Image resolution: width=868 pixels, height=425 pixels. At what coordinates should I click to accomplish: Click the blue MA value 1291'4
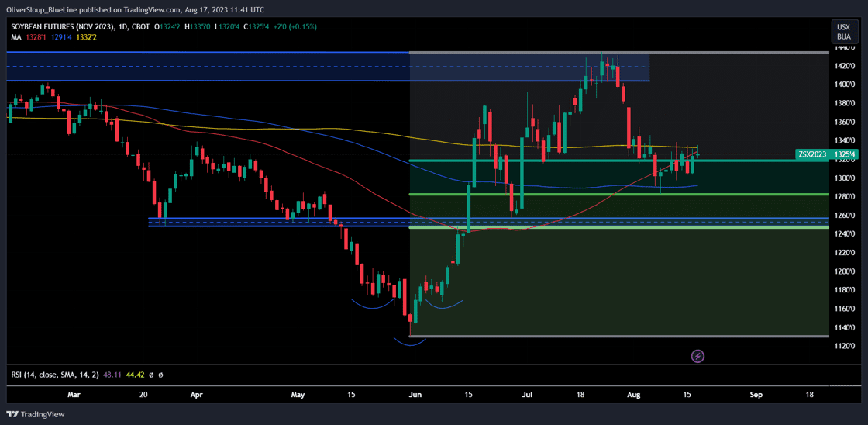point(61,36)
